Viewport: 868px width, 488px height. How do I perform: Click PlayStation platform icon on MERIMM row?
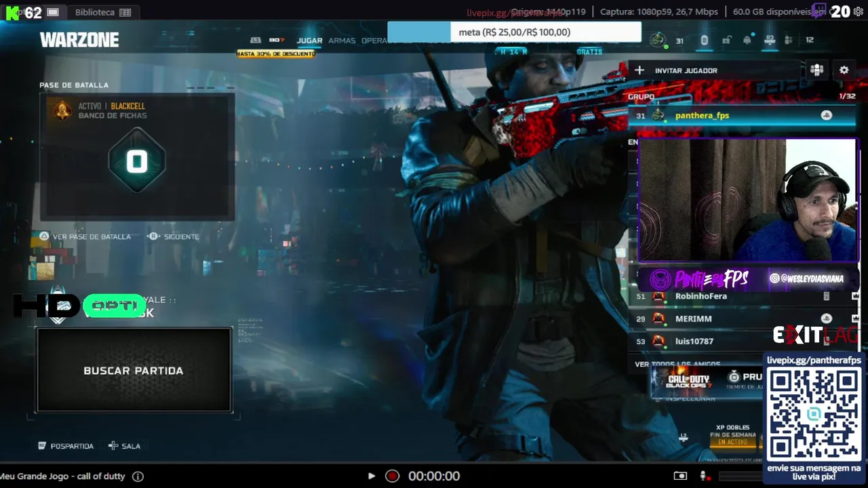(x=826, y=319)
